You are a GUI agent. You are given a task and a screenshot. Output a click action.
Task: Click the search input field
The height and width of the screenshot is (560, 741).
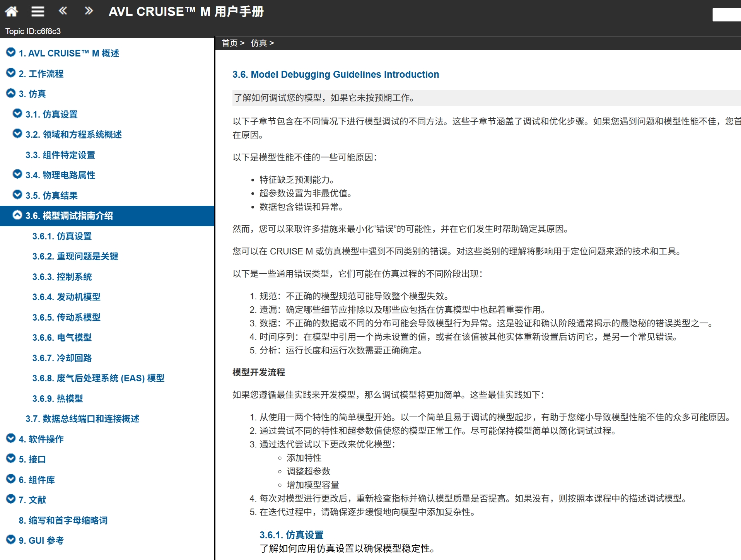727,15
